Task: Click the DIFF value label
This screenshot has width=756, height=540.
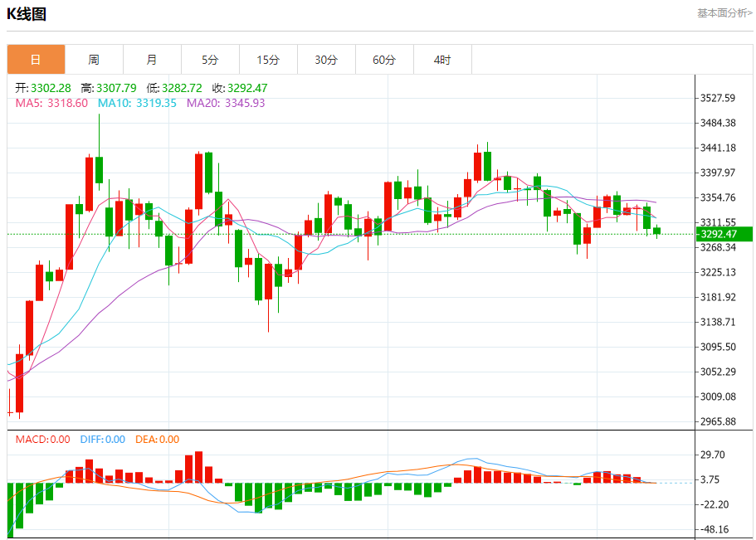Action: click(103, 440)
